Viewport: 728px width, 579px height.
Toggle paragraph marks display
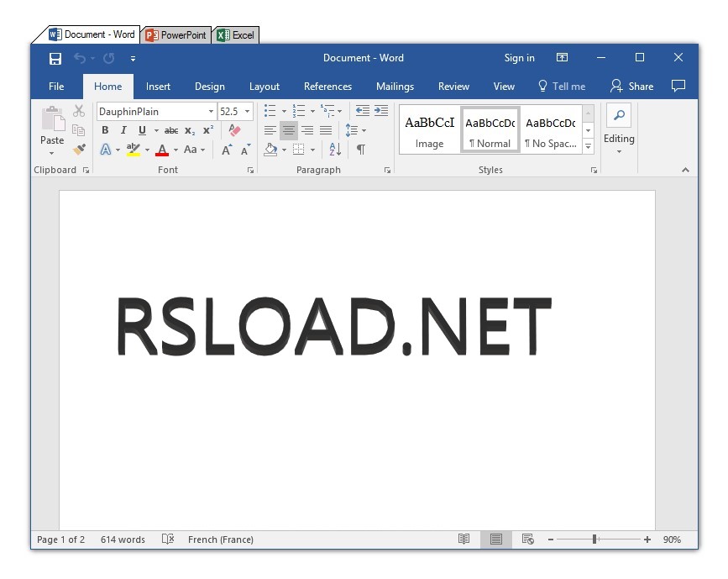361,150
